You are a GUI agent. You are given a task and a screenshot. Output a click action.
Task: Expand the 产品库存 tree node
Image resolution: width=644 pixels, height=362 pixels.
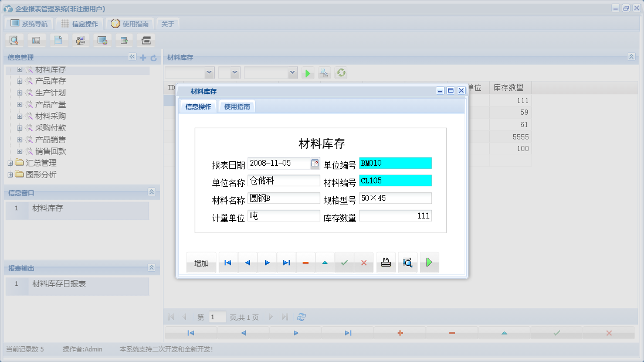[x=20, y=81]
